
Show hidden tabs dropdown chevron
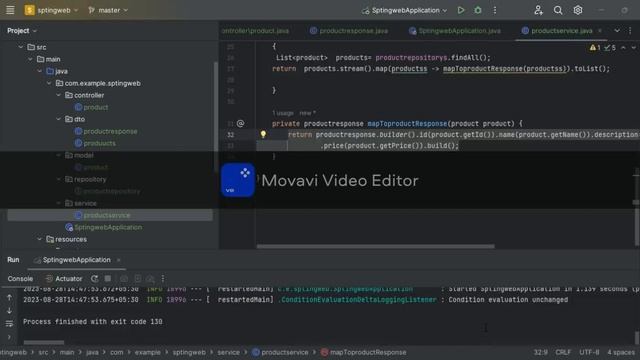[x=617, y=31]
